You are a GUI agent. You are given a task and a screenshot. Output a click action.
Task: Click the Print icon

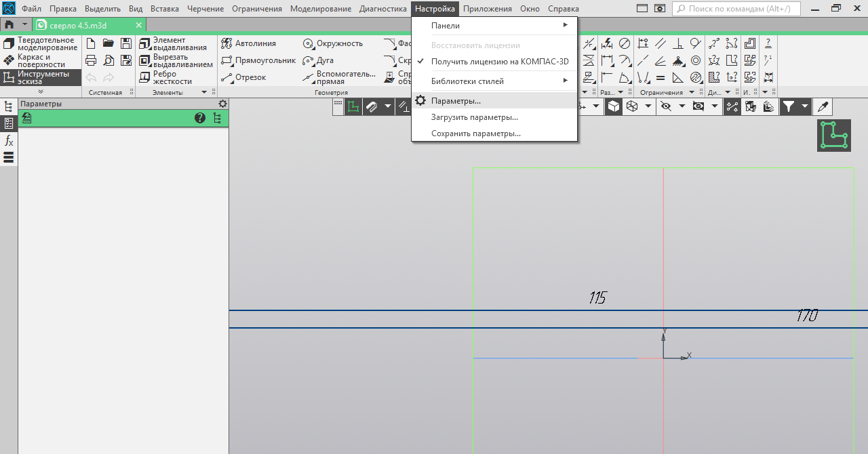pyautogui.click(x=91, y=60)
